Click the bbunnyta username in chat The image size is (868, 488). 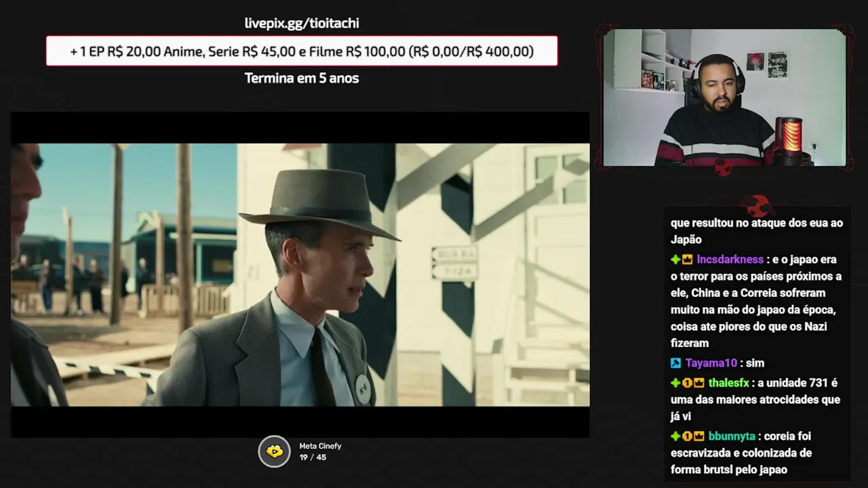(732, 436)
